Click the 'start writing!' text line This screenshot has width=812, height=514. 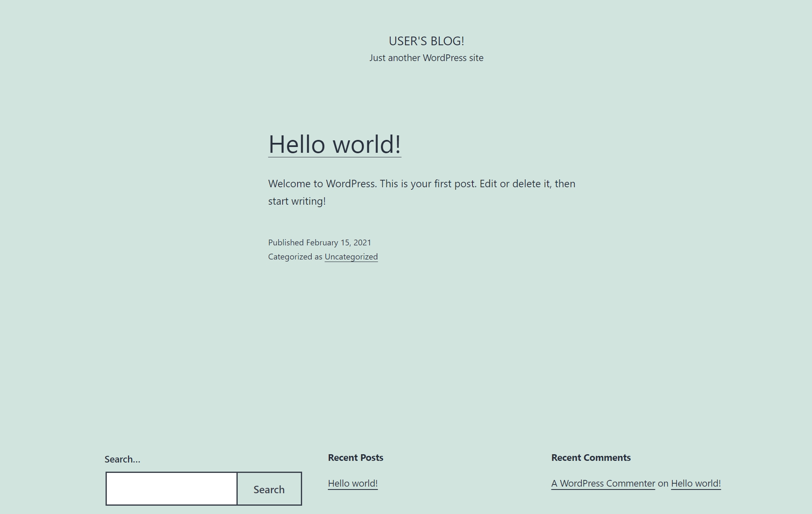(297, 201)
